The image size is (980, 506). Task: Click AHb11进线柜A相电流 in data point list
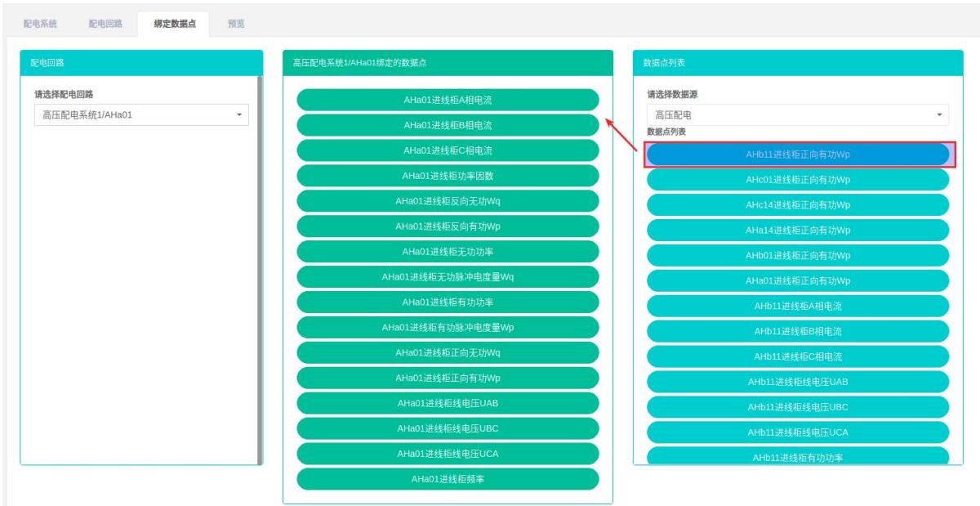[x=797, y=306]
